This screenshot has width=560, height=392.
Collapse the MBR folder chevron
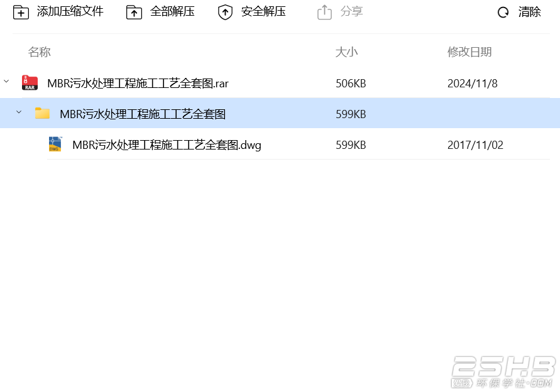click(19, 112)
